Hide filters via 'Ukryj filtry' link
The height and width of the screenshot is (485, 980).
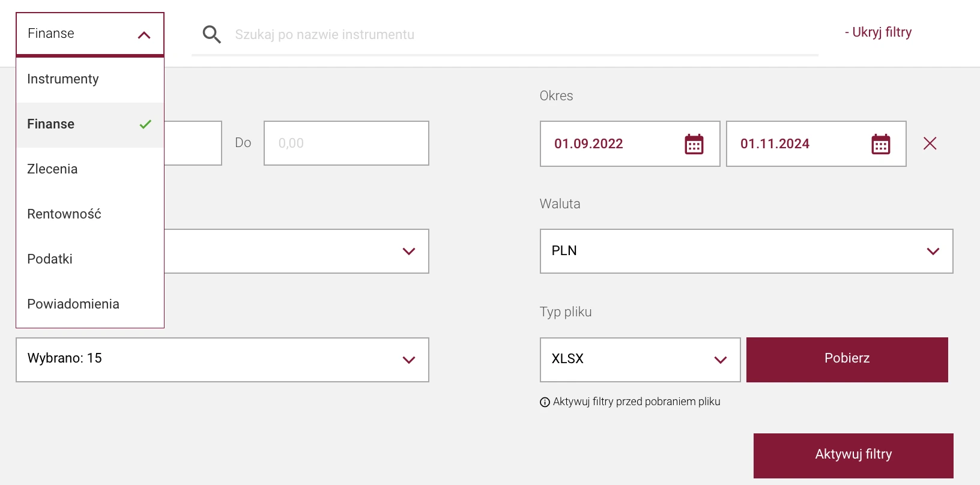878,32
